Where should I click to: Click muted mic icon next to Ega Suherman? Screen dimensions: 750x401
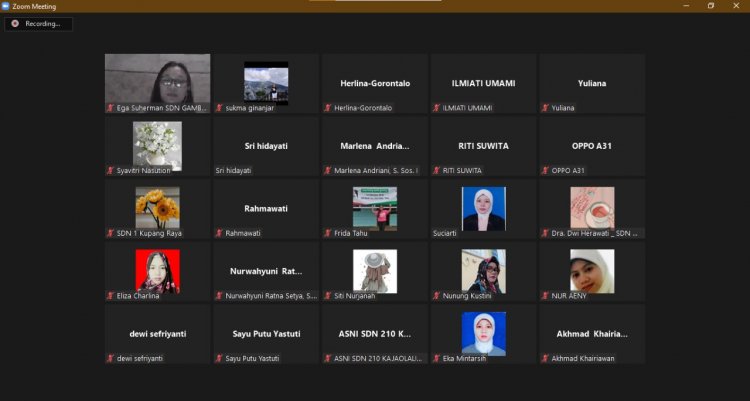(x=110, y=108)
